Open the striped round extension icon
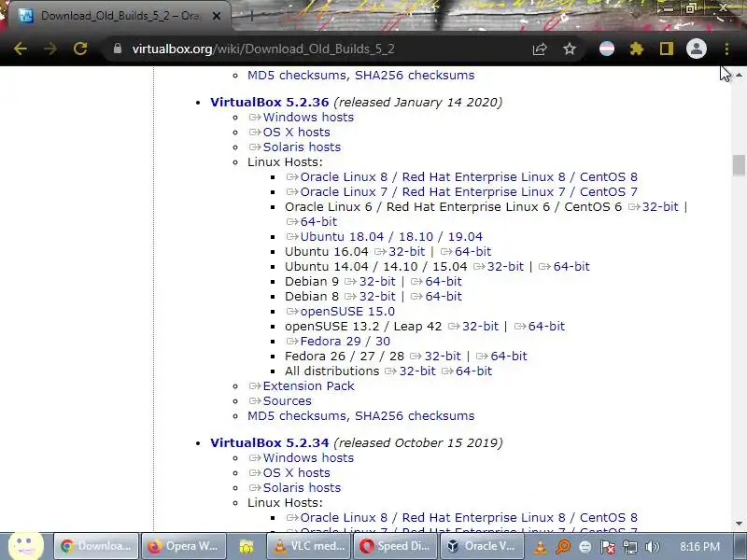 pos(606,49)
